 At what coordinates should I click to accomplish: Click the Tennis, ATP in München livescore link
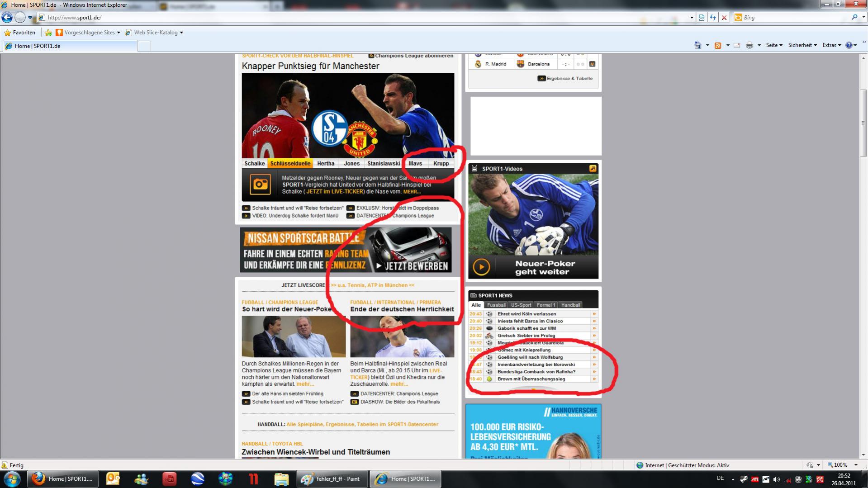click(x=372, y=285)
